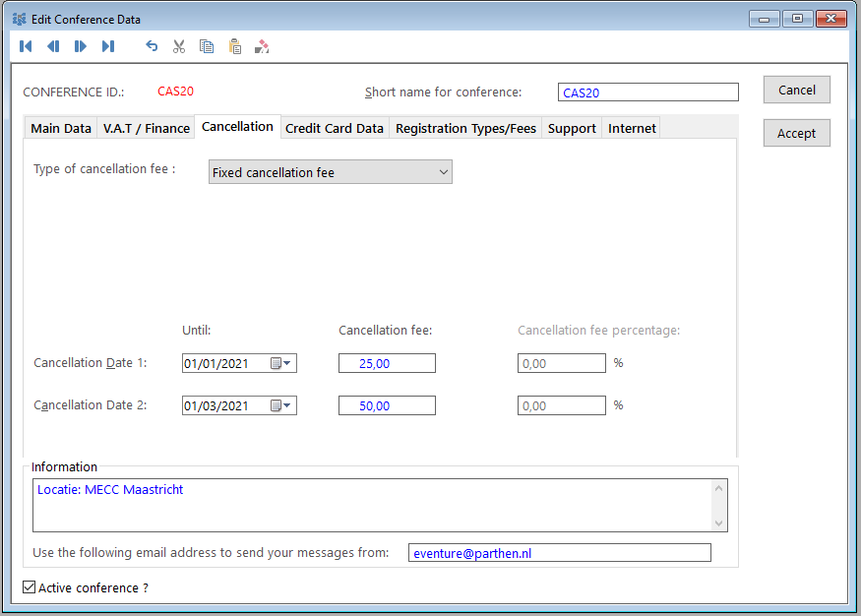Image resolution: width=861 pixels, height=616 pixels.
Task: Click the short name for conference field
Action: pyautogui.click(x=647, y=92)
